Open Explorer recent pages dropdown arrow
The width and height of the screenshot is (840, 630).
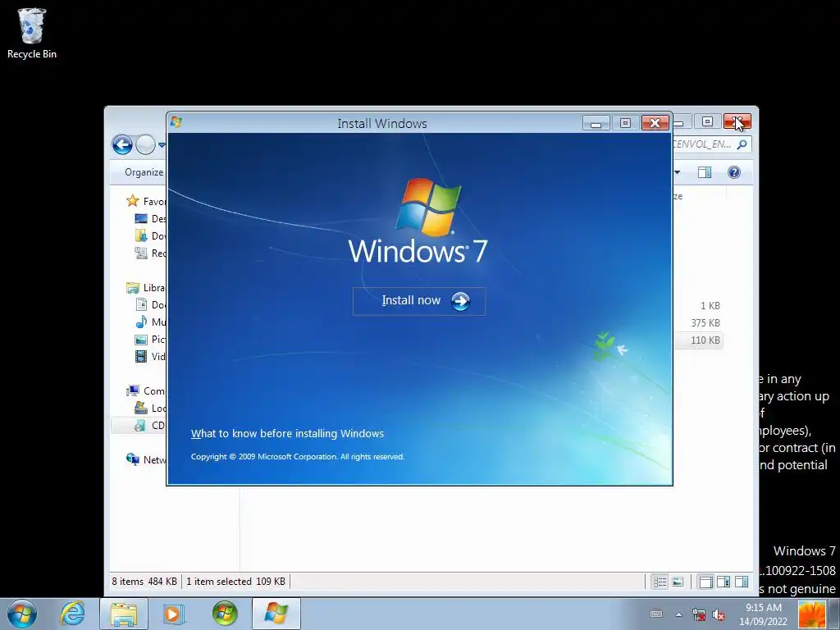click(162, 144)
